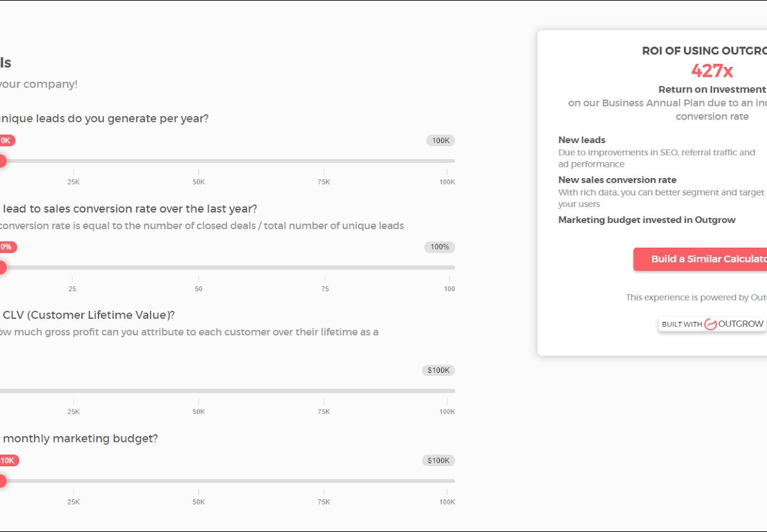
Task: Select Marketing budget invested in Outgrow row
Action: pos(647,220)
